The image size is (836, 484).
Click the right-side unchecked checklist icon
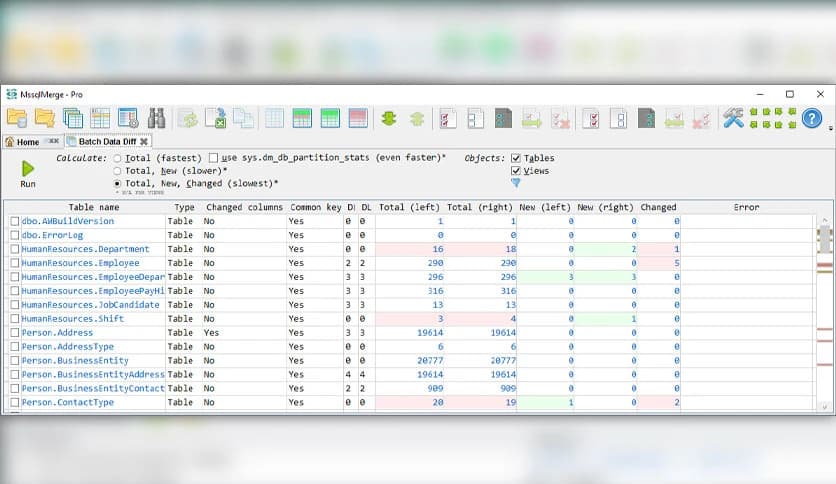[x=618, y=118]
